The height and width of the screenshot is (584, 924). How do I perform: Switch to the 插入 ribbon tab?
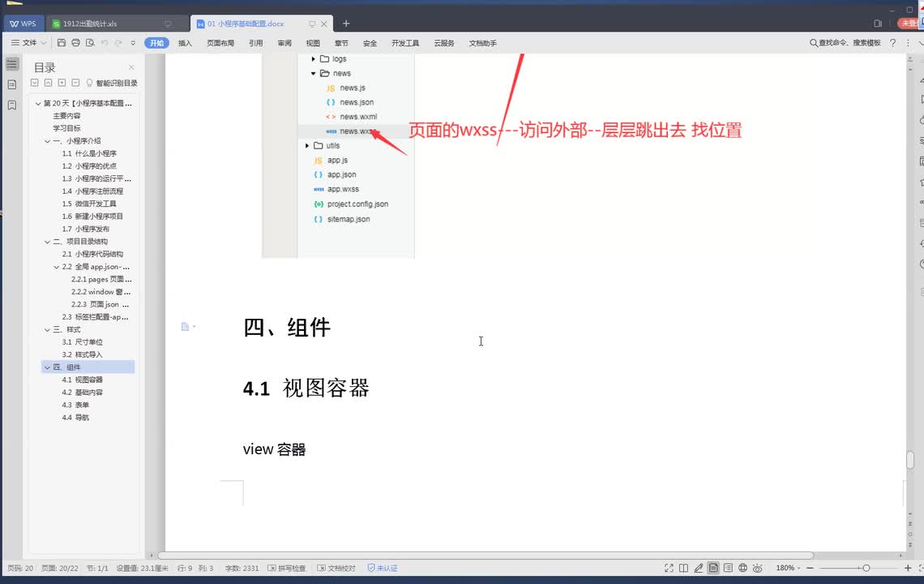pos(185,43)
